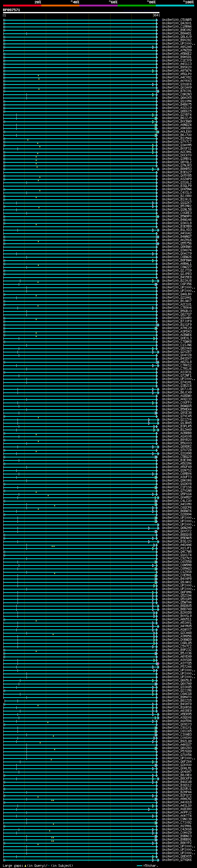
Task: Select the UniRef100_C7RKS2 label
Action: point(177,365)
